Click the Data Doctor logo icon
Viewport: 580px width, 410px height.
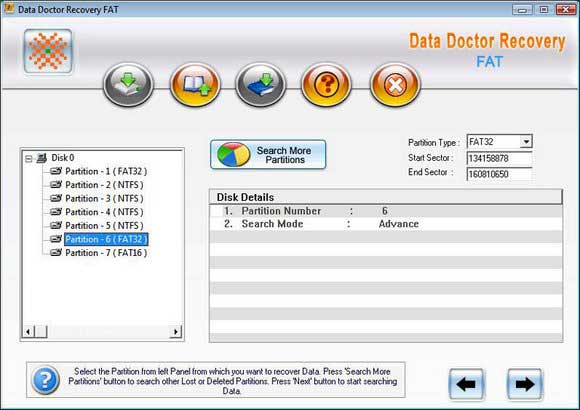pyautogui.click(x=48, y=51)
